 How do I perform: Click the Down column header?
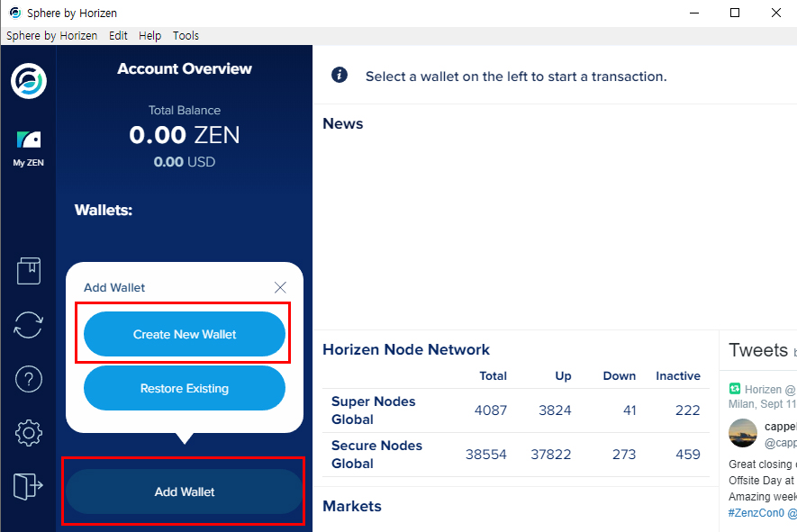(619, 376)
